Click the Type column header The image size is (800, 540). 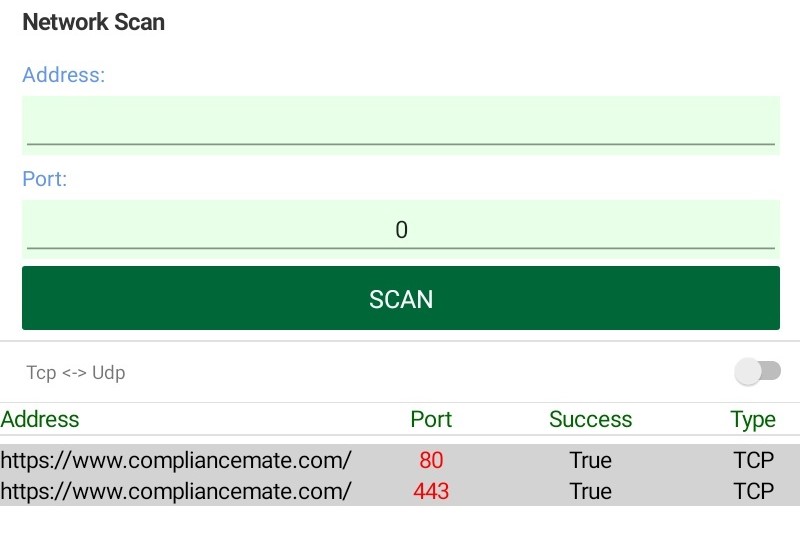752,419
